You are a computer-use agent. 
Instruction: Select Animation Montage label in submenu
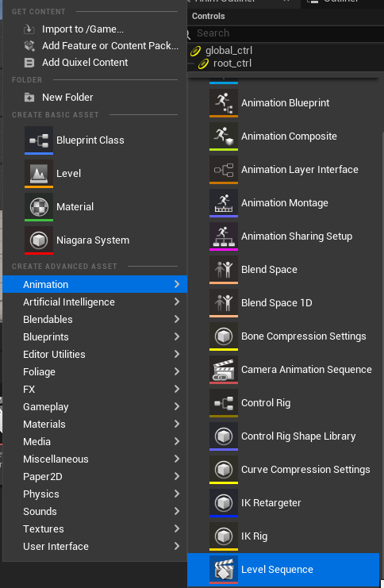pos(285,203)
